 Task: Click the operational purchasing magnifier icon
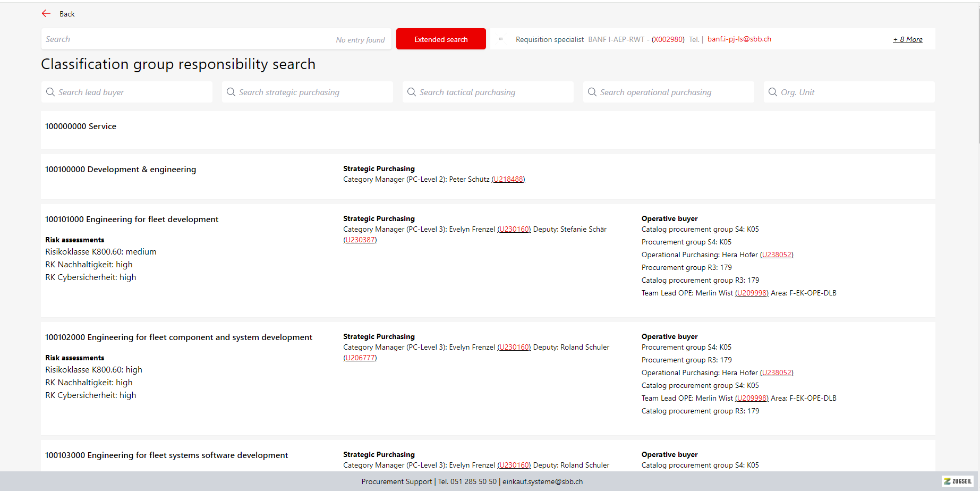[592, 92]
